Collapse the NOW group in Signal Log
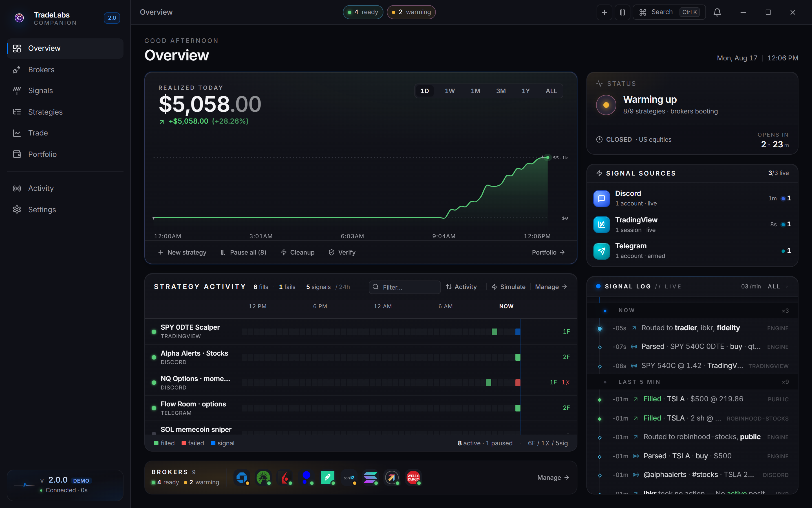The image size is (812, 508). pyautogui.click(x=692, y=310)
